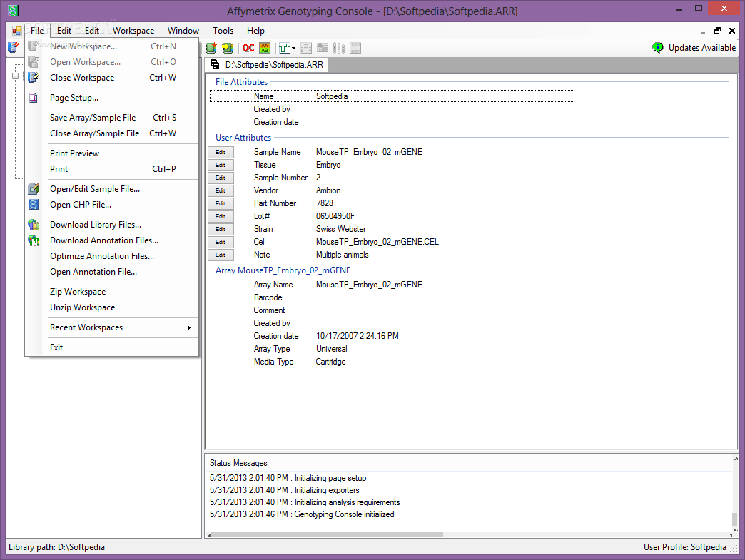Choose Print with the Ctrl+P shortcut label
The width and height of the screenshot is (745, 560).
[112, 169]
